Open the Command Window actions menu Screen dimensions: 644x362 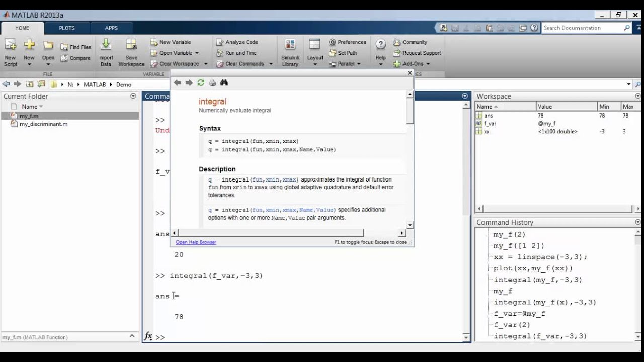point(465,96)
